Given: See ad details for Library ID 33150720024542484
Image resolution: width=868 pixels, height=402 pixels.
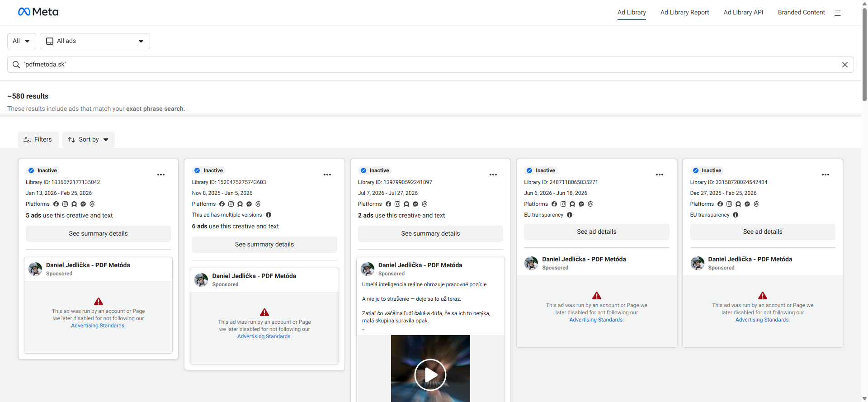Looking at the screenshot, I should [x=763, y=232].
